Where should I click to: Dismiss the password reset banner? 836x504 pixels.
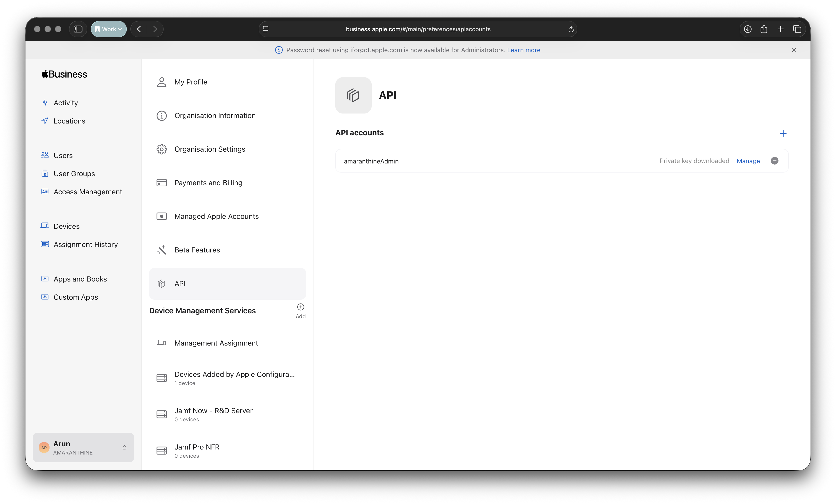(794, 50)
